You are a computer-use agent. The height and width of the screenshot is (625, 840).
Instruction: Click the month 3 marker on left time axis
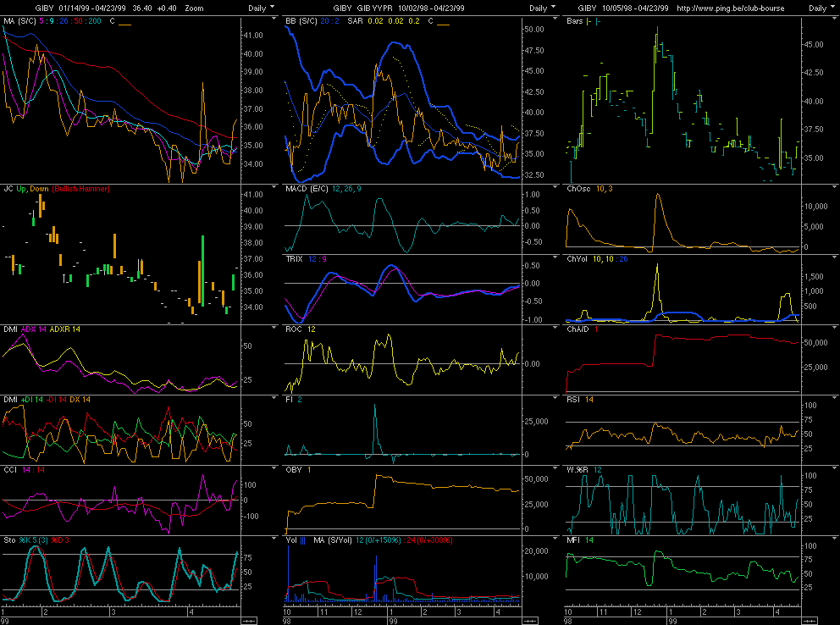(x=113, y=611)
